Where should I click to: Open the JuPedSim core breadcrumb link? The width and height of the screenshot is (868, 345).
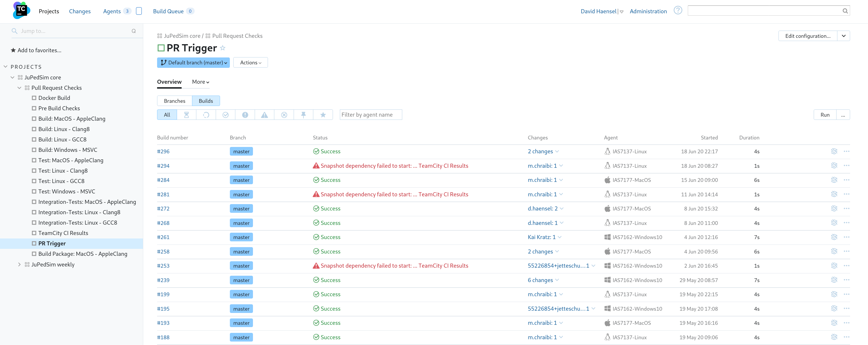coord(182,36)
